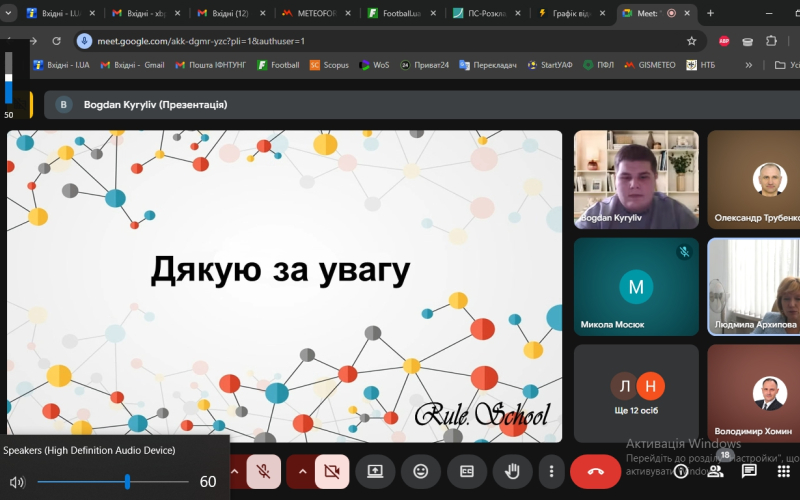Open the ПФЛ bookmark
800x500 pixels.
[598, 65]
